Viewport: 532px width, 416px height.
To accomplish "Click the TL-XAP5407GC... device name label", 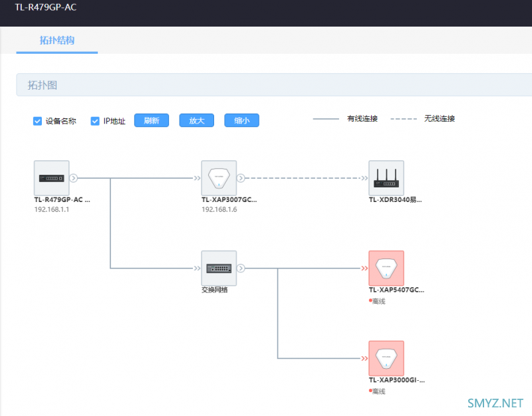I will (x=396, y=290).
